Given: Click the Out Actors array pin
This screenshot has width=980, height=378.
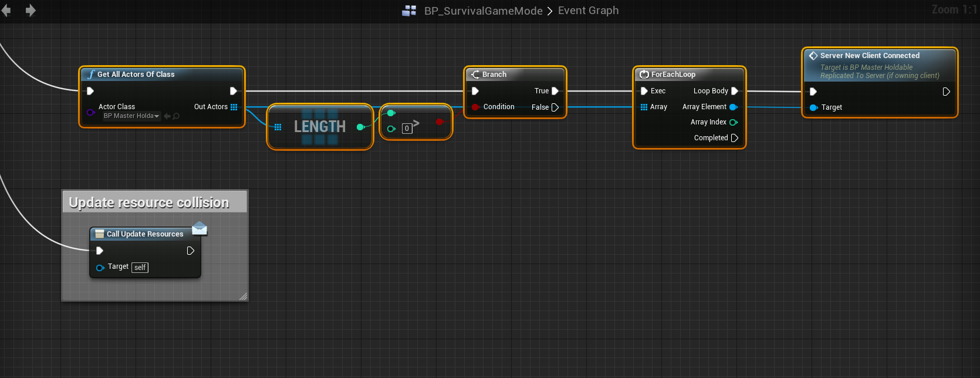Looking at the screenshot, I should click(234, 107).
